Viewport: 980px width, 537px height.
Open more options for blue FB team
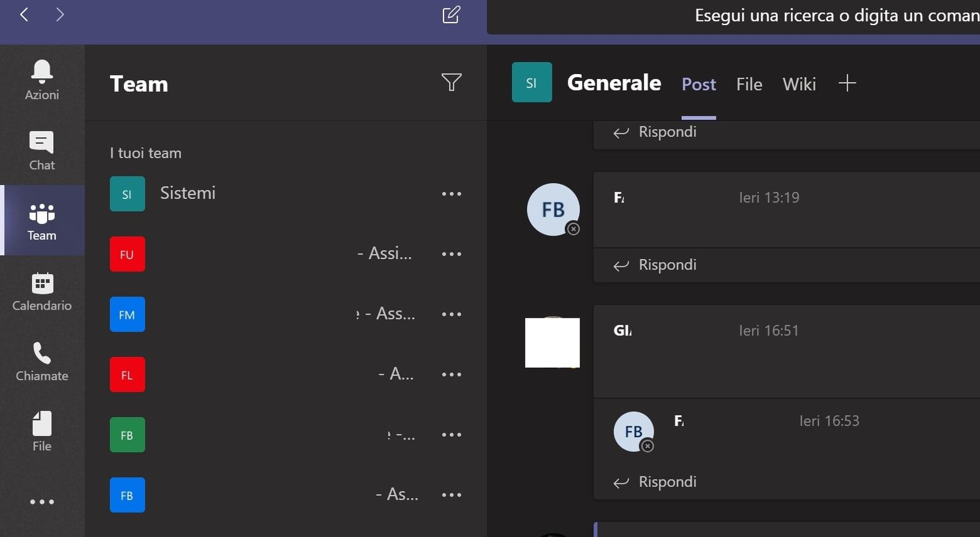click(451, 495)
